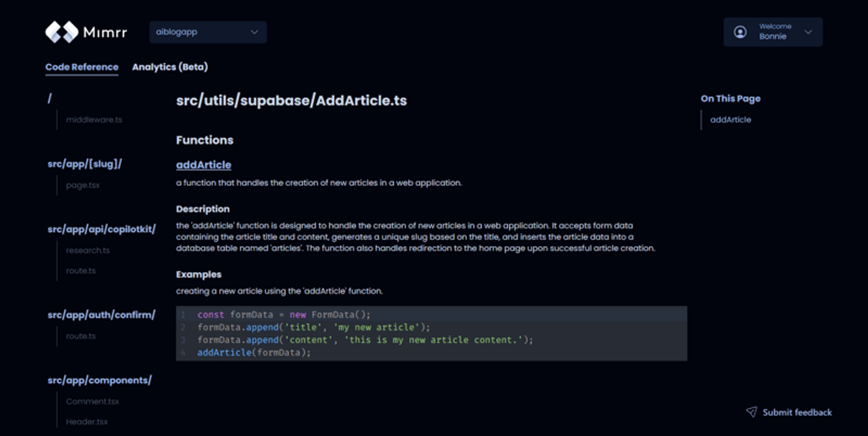Click the Submit feedback button
This screenshot has width=868, height=436.
[x=789, y=412]
